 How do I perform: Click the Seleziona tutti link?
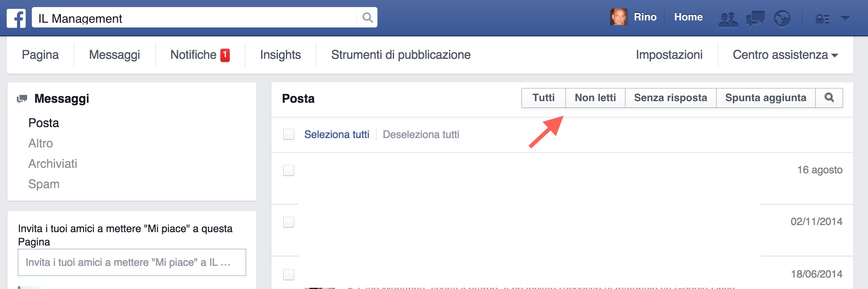337,135
